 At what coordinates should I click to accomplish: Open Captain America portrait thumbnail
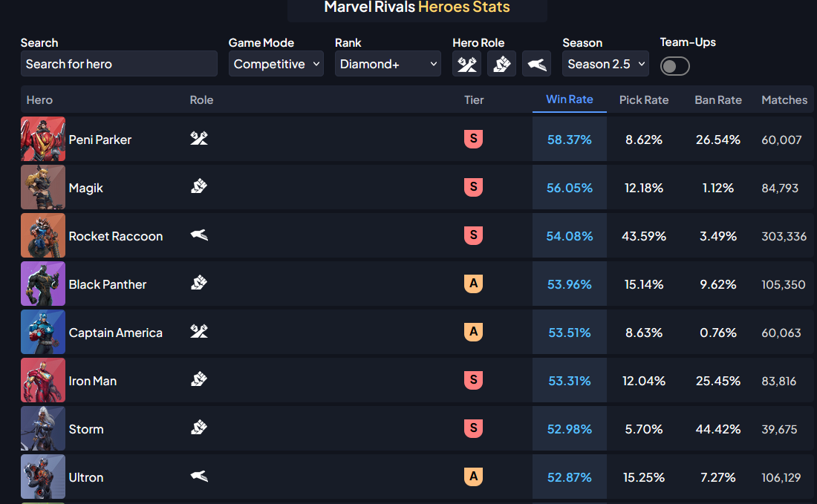click(43, 333)
